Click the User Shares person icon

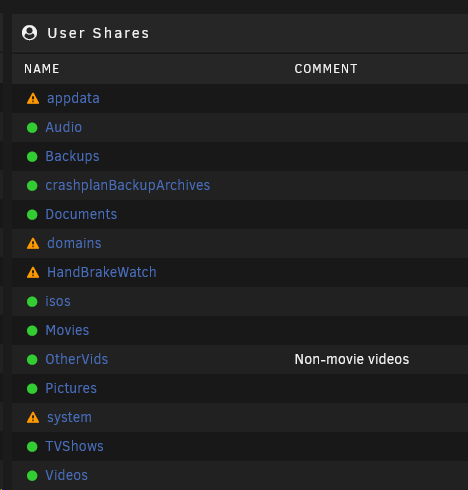click(29, 33)
